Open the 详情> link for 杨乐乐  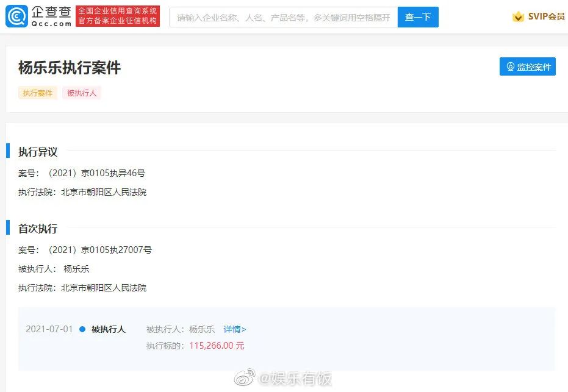[235, 329]
